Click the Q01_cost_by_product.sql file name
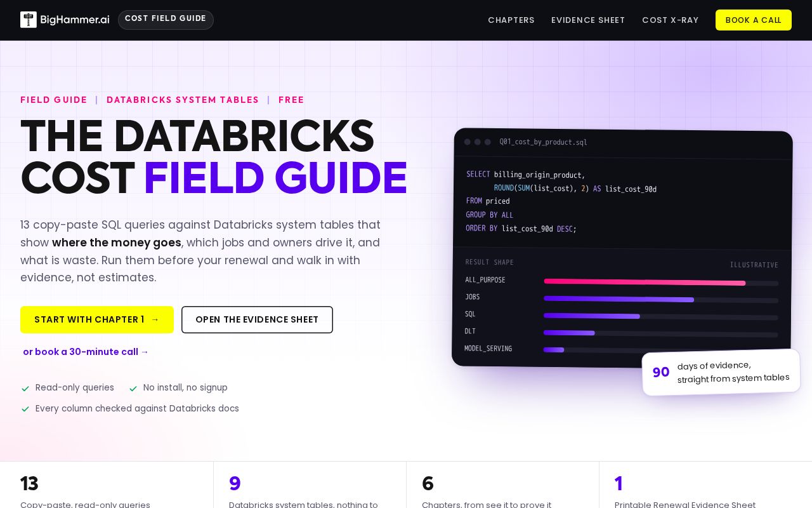 543,142
